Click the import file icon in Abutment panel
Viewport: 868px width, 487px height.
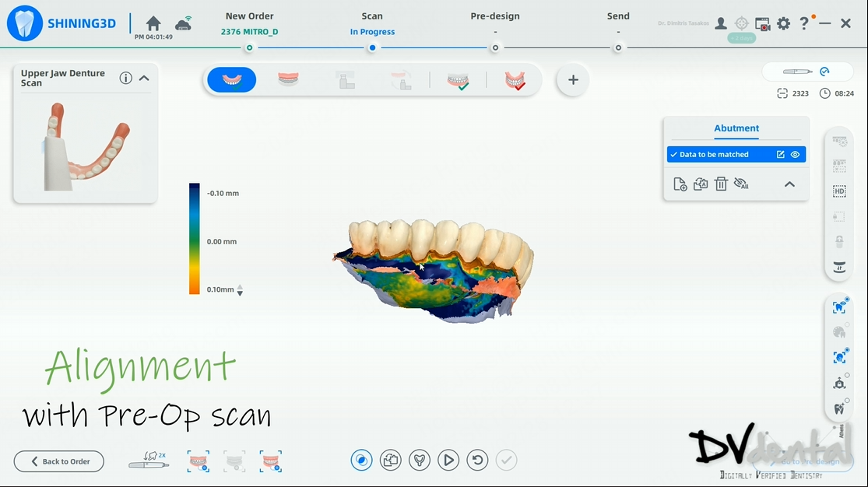[x=680, y=184]
